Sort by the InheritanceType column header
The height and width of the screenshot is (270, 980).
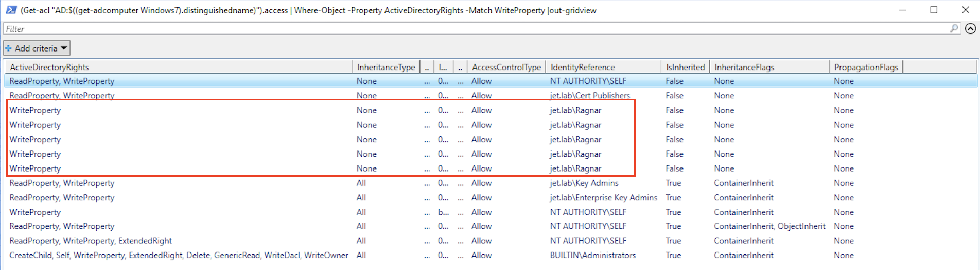coord(386,67)
